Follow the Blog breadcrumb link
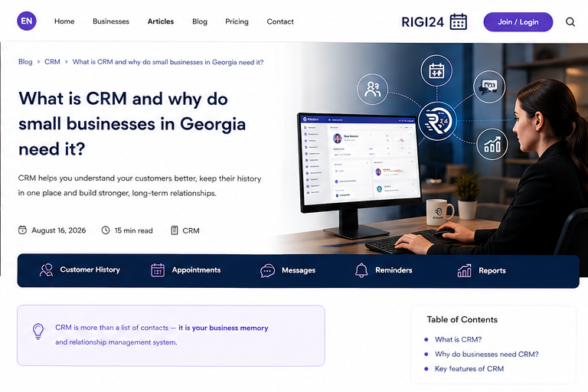The image size is (588, 392). pos(25,62)
